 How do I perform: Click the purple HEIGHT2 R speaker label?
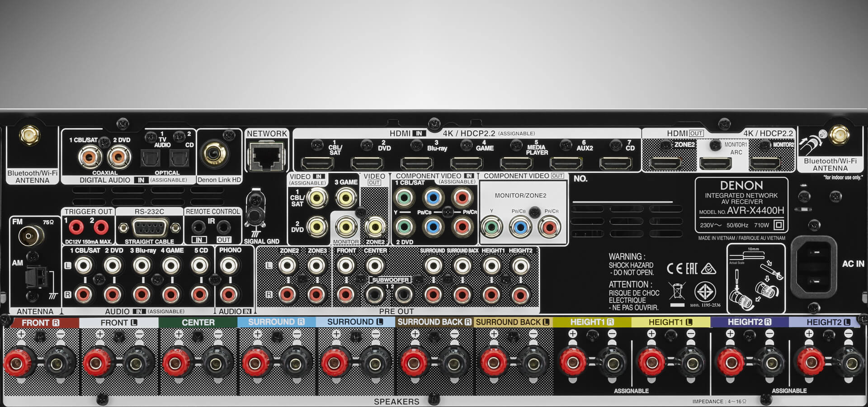pos(750,322)
